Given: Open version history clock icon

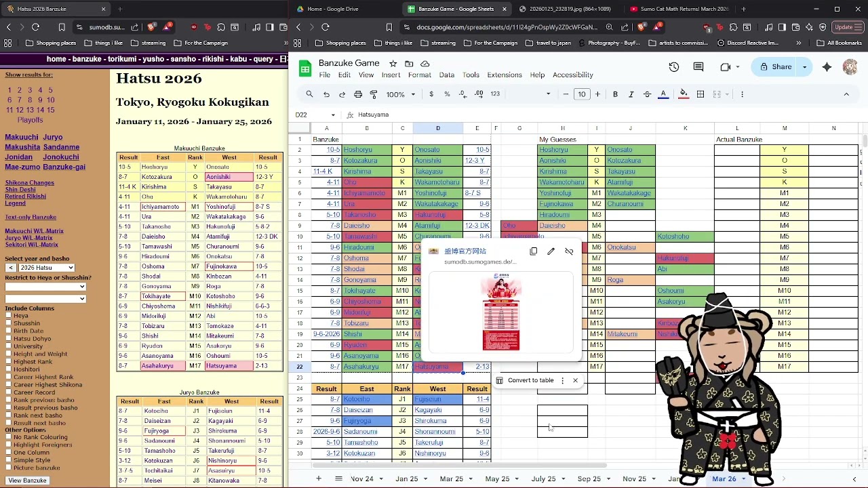Looking at the screenshot, I should click(x=673, y=67).
